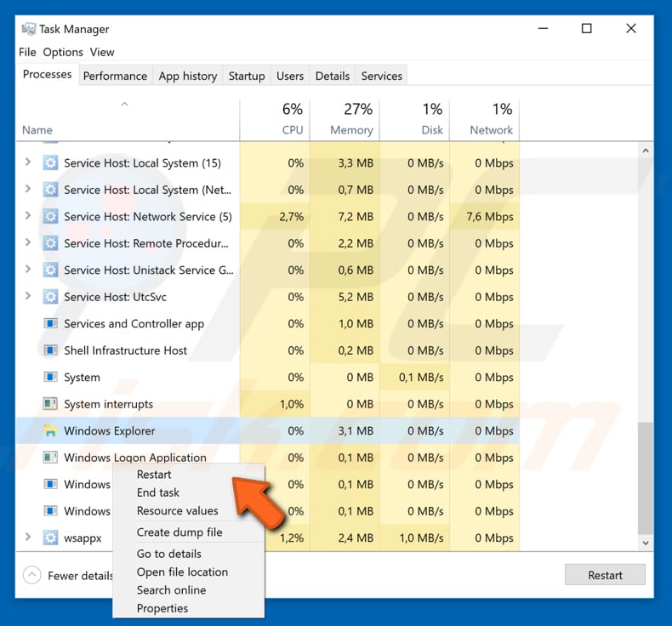Click the scrollbar up arrow
The width and height of the screenshot is (672, 626).
(646, 151)
